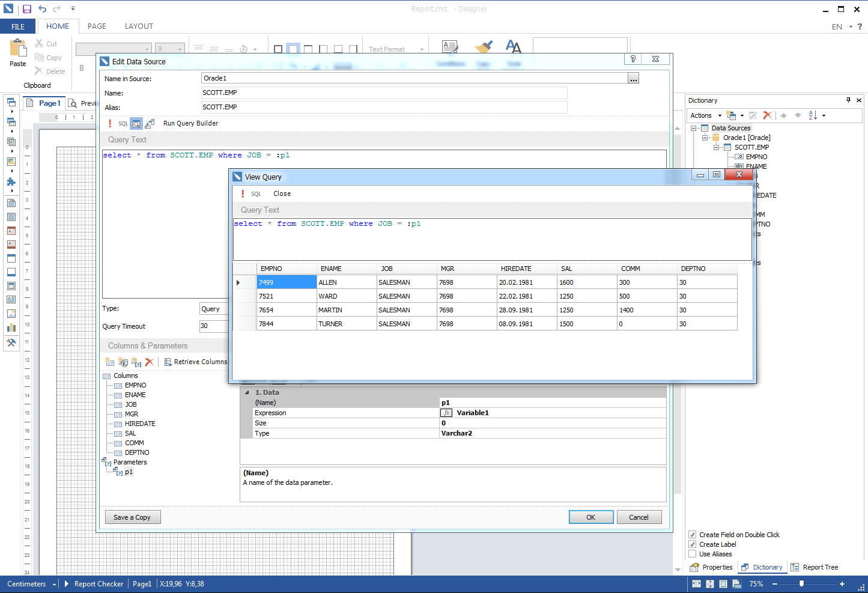This screenshot has width=868, height=593.
Task: Open the Text Format dropdown in ribbon
Action: point(396,49)
